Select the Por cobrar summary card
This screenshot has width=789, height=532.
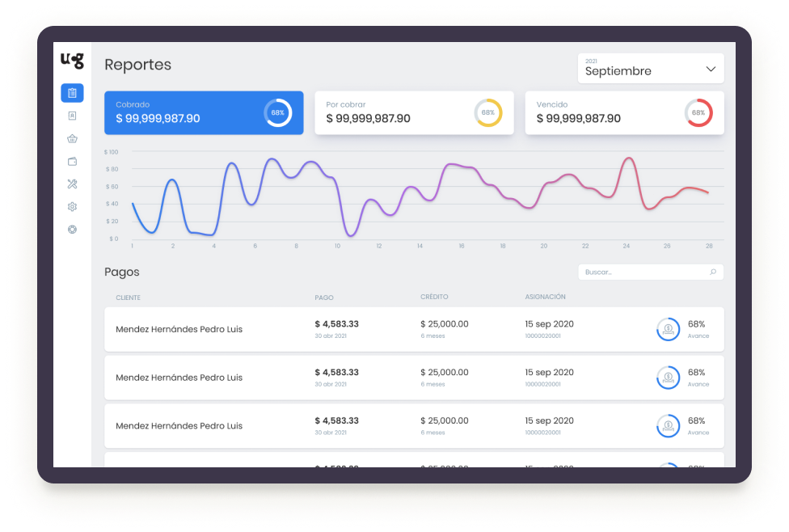413,112
